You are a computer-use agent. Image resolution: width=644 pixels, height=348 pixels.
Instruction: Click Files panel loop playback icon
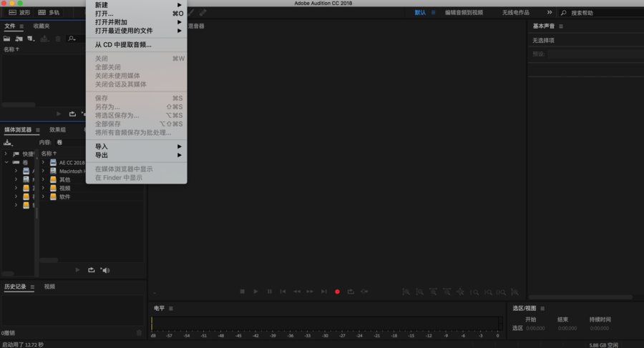click(x=72, y=114)
